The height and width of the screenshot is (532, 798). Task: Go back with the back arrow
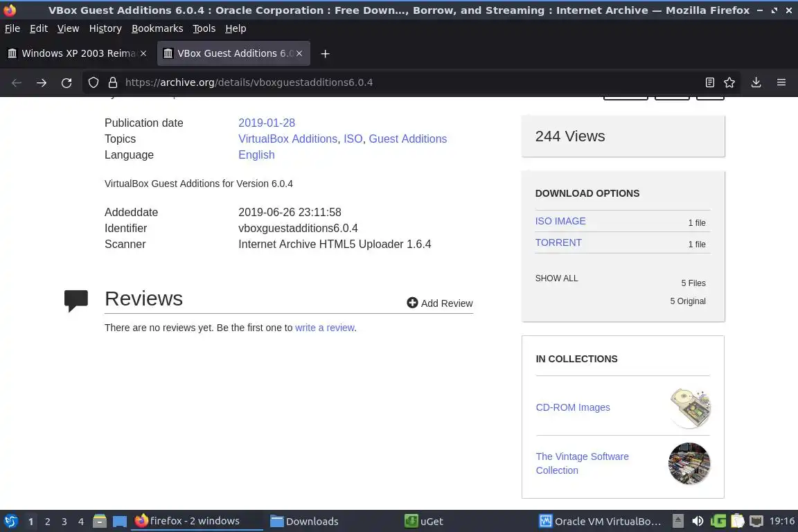point(17,82)
